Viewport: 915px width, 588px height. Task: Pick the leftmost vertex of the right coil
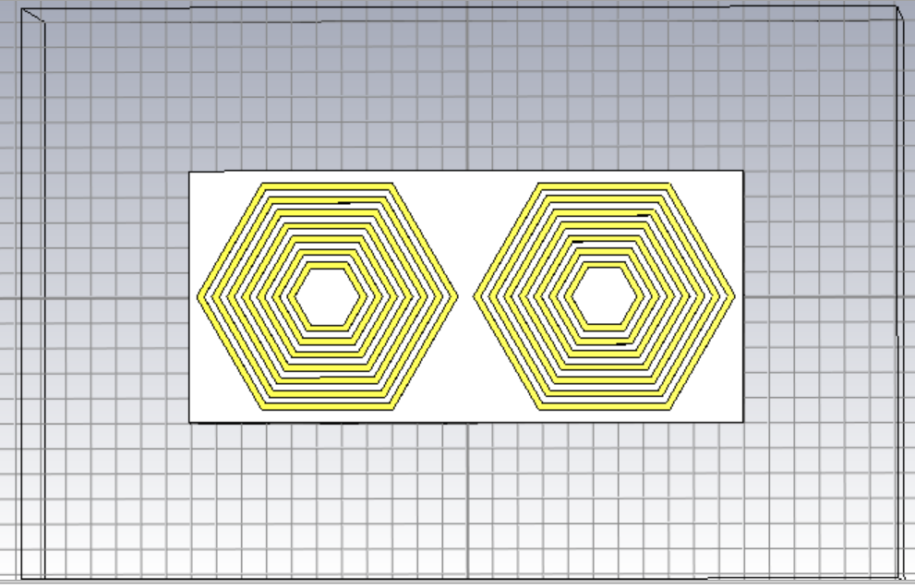(476, 296)
